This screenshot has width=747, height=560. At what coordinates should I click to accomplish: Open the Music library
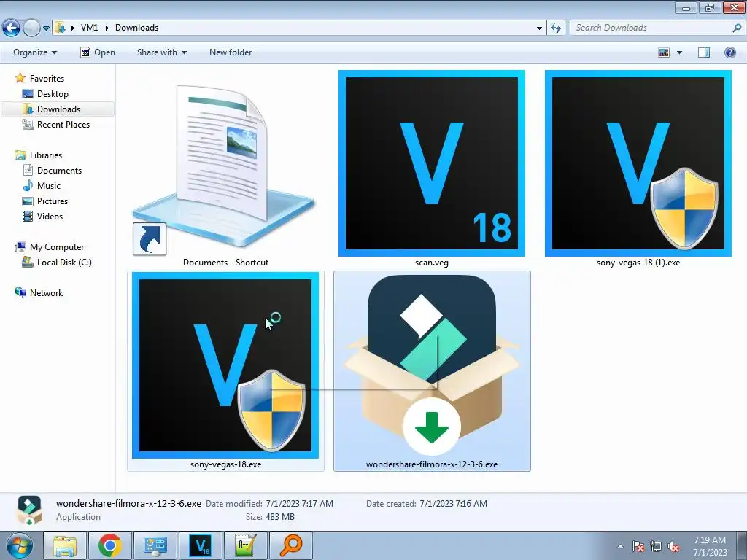[42, 186]
